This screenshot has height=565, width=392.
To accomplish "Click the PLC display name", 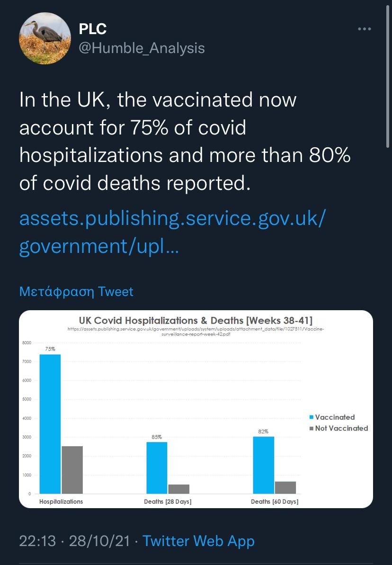I will [x=93, y=29].
